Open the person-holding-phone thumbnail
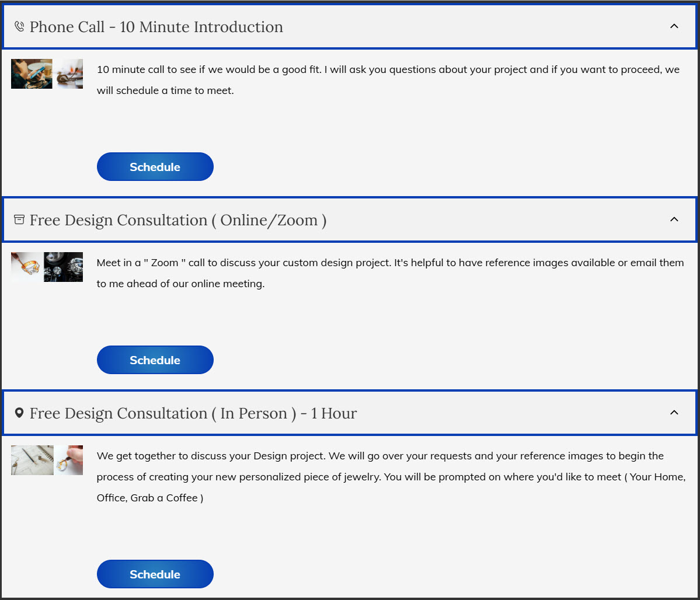This screenshot has width=700, height=600. click(x=32, y=74)
